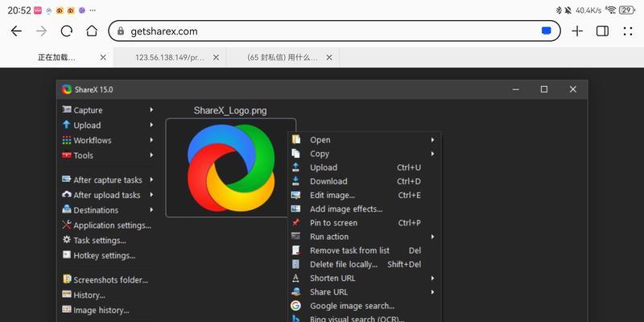The width and height of the screenshot is (644, 322).
Task: Close the 正在加载 browser tab
Action: point(103,57)
